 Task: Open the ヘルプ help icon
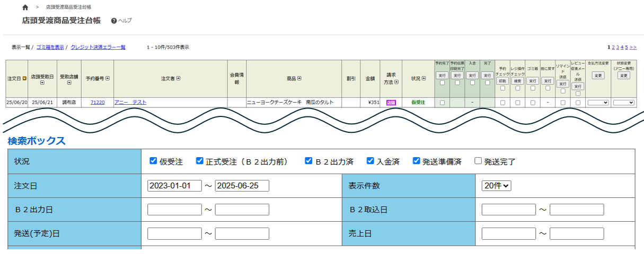pos(113,21)
